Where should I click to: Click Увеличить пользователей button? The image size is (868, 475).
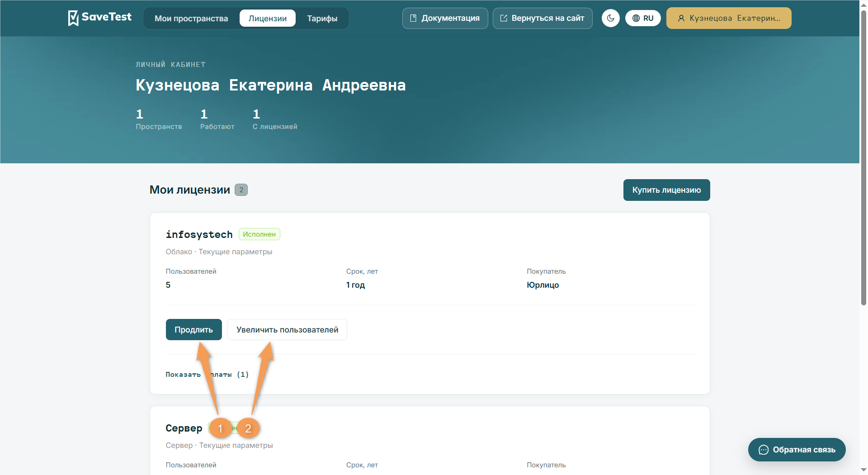point(287,329)
